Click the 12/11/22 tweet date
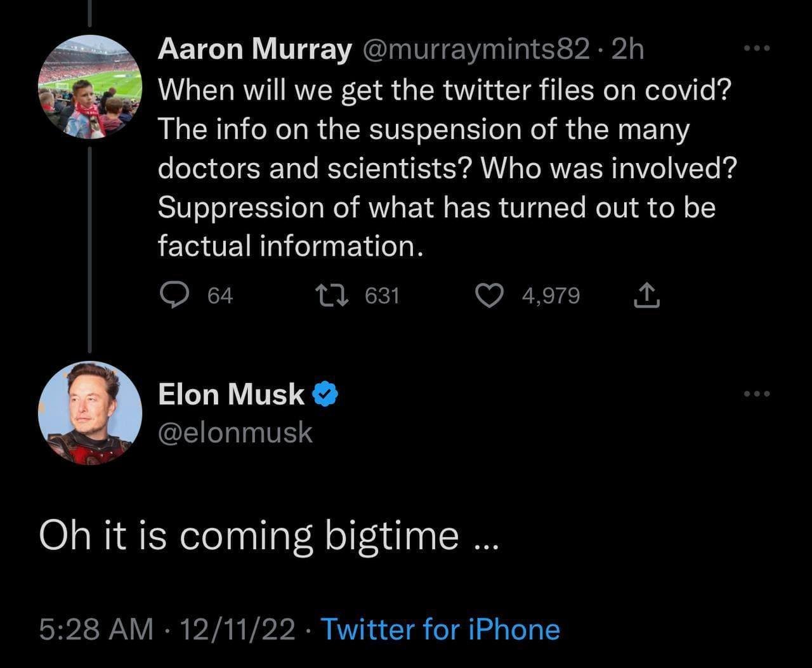Image resolution: width=812 pixels, height=668 pixels. (238, 629)
